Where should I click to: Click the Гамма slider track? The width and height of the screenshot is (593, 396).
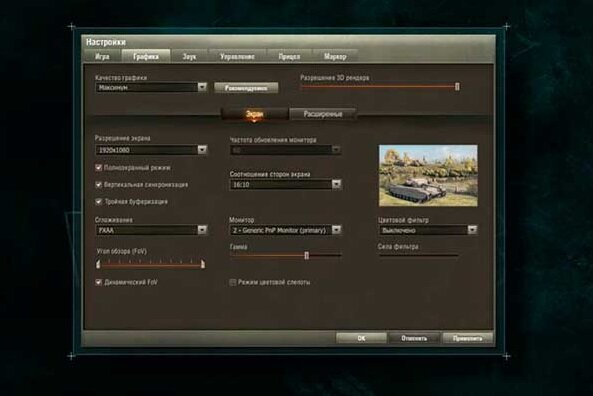[x=286, y=256]
